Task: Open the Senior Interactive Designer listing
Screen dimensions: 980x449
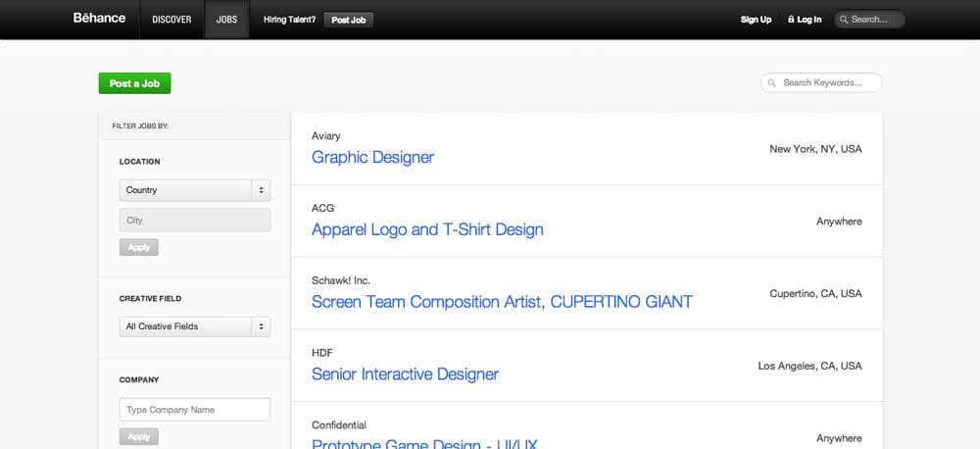Action: [x=405, y=374]
